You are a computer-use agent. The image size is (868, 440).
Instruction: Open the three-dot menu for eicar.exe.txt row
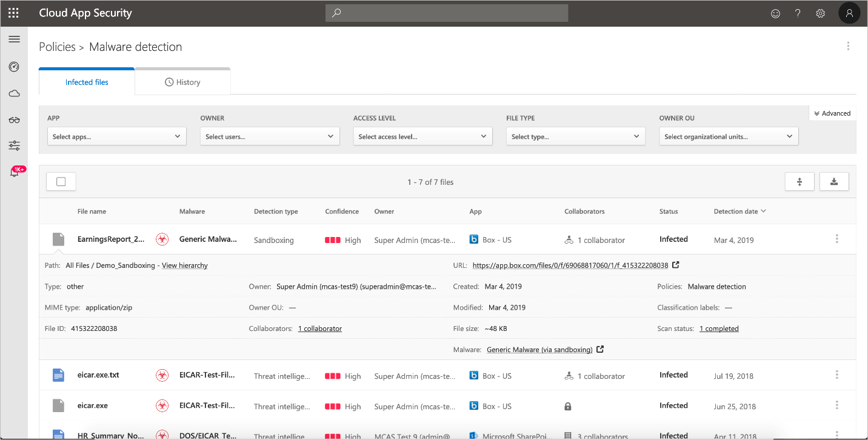tap(836, 375)
